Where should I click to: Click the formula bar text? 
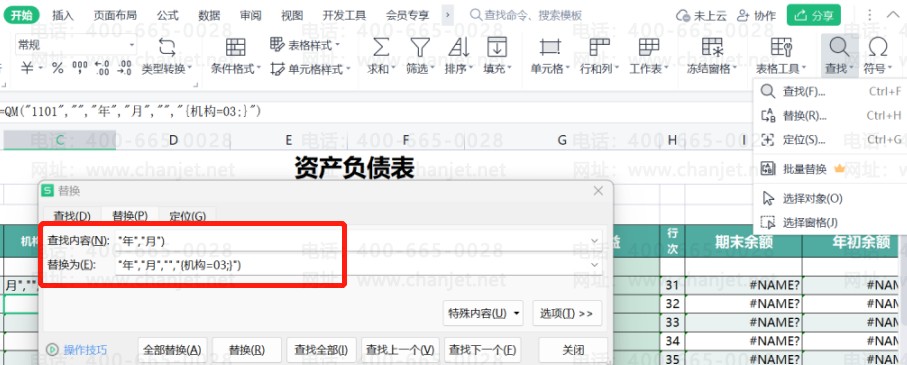pyautogui.click(x=132, y=111)
